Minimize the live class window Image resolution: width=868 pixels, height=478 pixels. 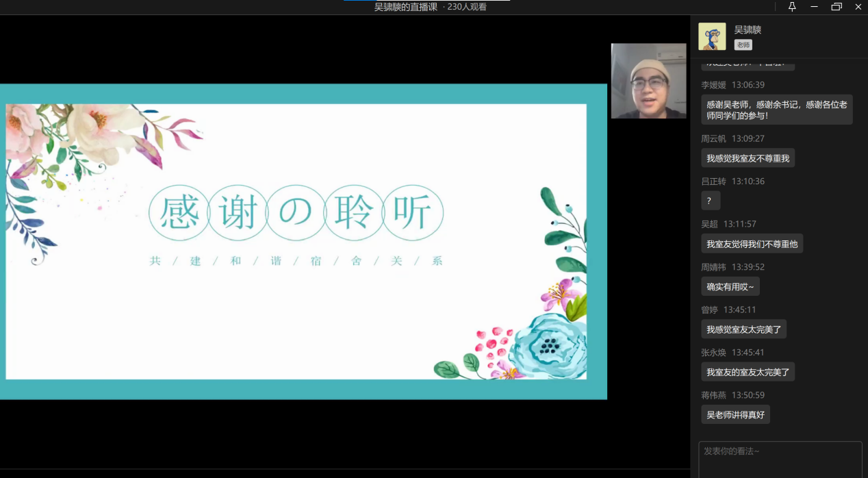[814, 7]
